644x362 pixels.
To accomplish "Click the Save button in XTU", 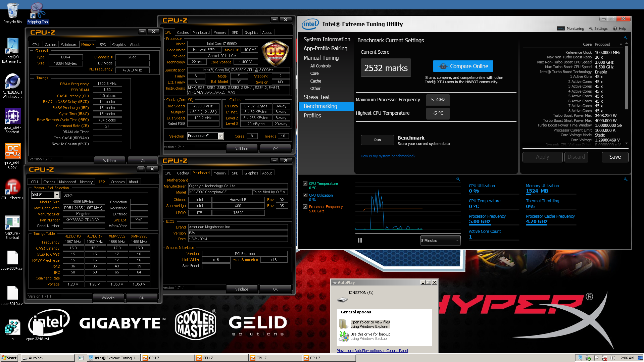I will point(615,157).
